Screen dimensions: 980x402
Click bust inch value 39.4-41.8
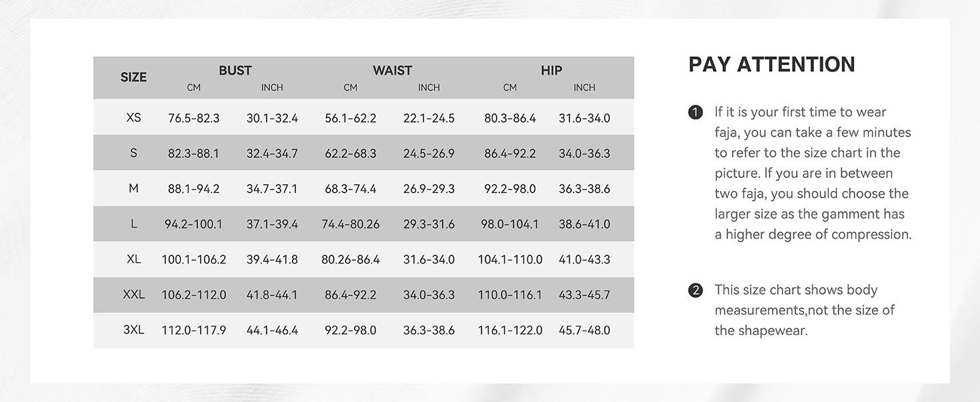pos(272,260)
